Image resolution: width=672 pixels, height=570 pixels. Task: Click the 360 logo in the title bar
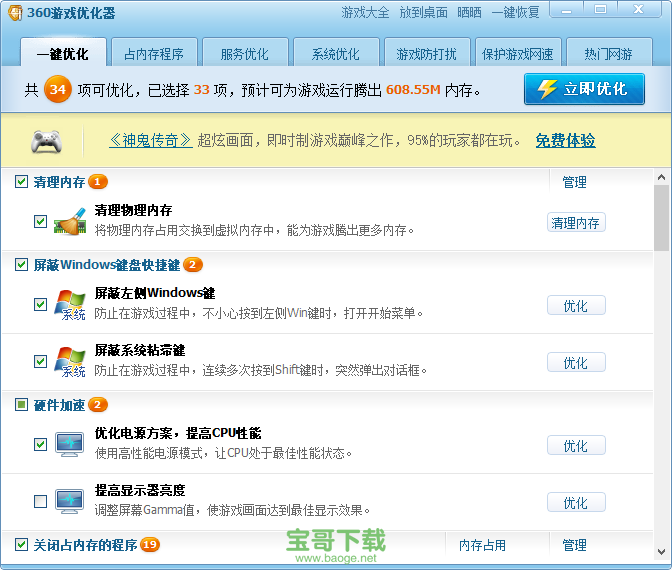(x=15, y=13)
